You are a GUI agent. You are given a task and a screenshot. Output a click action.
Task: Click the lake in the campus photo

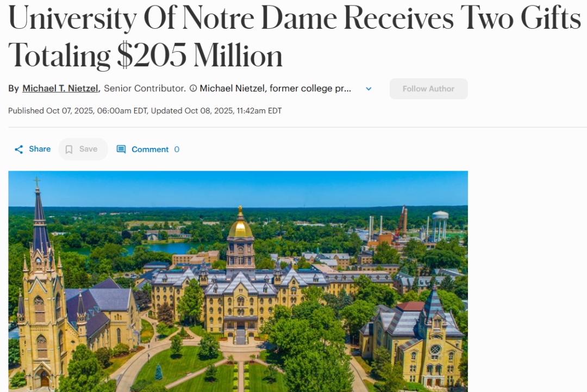(158, 248)
